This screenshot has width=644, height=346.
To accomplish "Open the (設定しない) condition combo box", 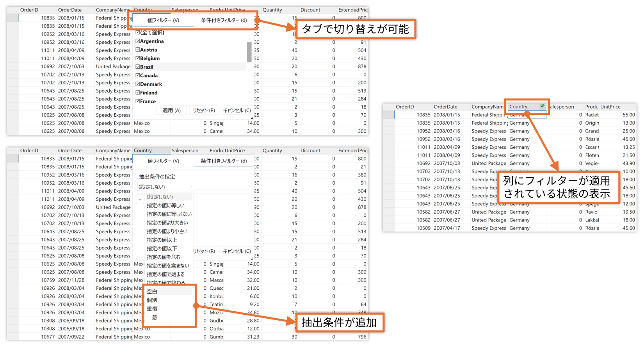I will [x=165, y=187].
